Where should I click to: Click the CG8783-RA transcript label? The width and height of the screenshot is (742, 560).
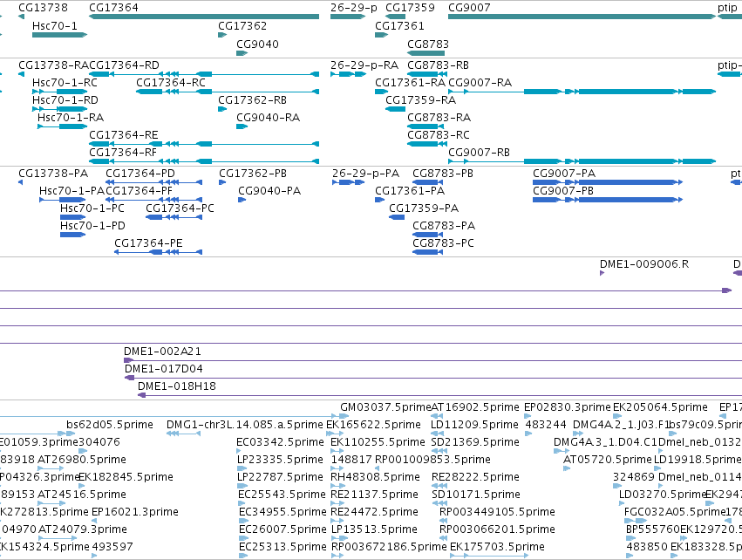tap(439, 118)
